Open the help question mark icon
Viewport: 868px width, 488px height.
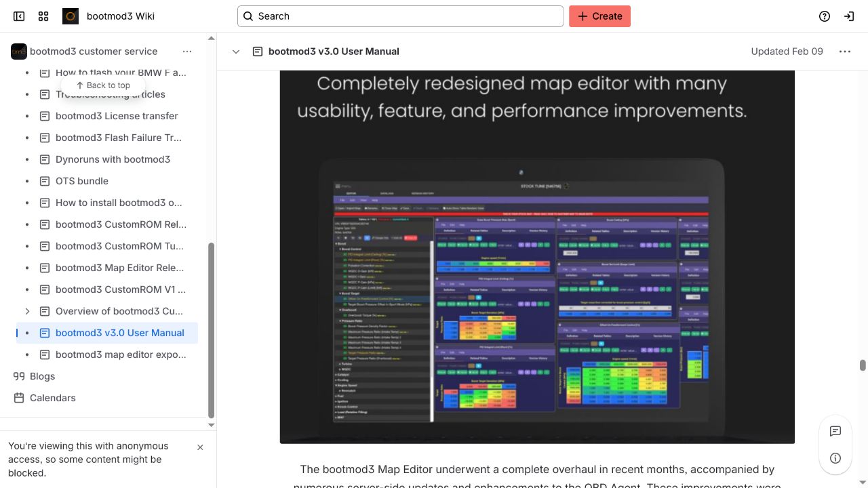(x=825, y=16)
